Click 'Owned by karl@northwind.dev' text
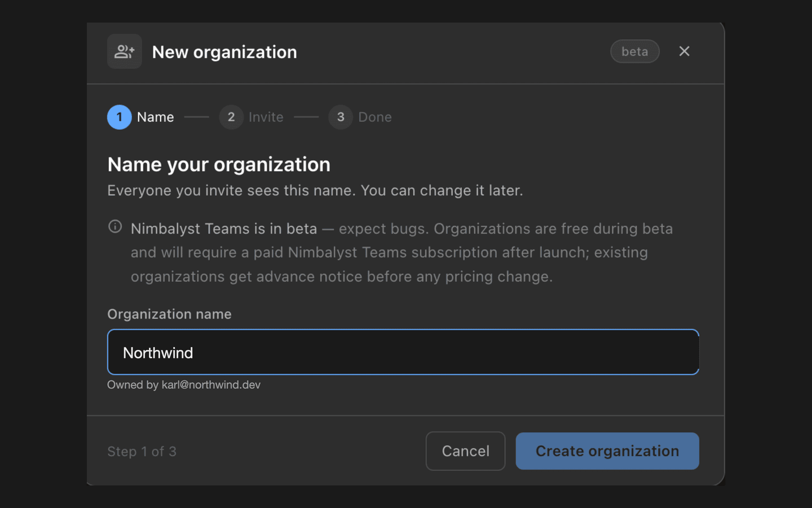Viewport: 812px width, 508px height. [x=184, y=385]
